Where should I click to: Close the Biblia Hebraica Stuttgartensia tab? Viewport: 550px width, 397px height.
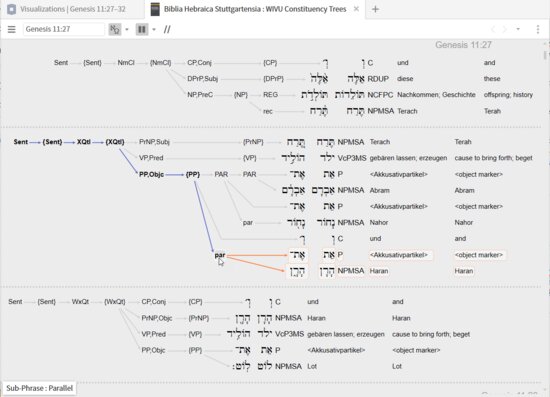point(356,9)
